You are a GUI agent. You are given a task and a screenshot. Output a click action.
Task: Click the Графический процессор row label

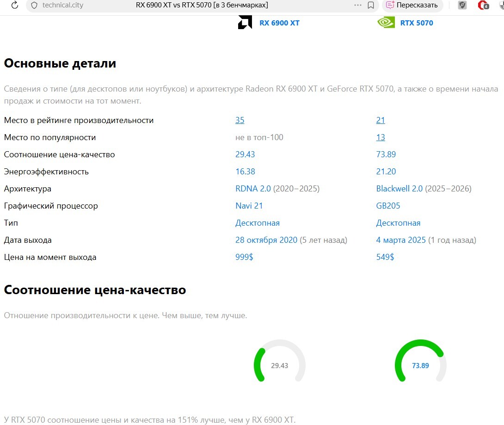click(51, 206)
